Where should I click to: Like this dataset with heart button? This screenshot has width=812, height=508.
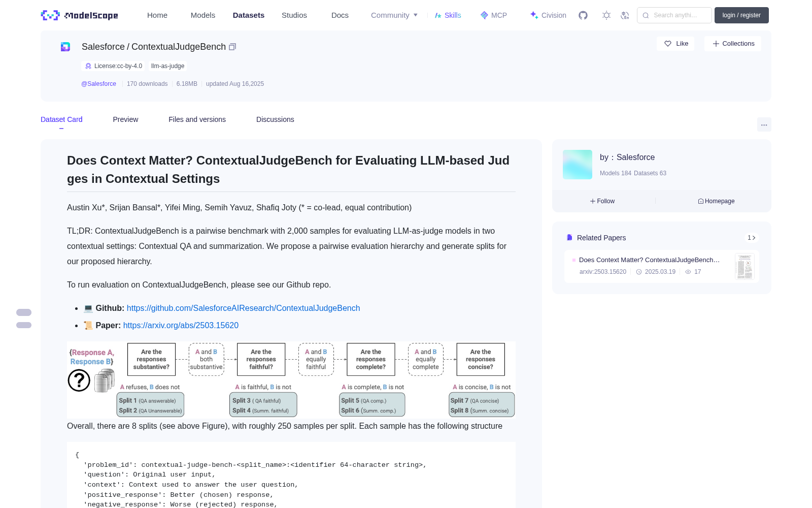(675, 44)
